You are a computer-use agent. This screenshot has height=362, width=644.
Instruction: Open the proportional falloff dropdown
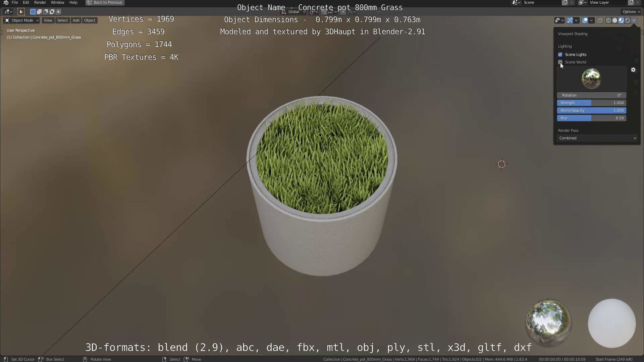[352, 12]
